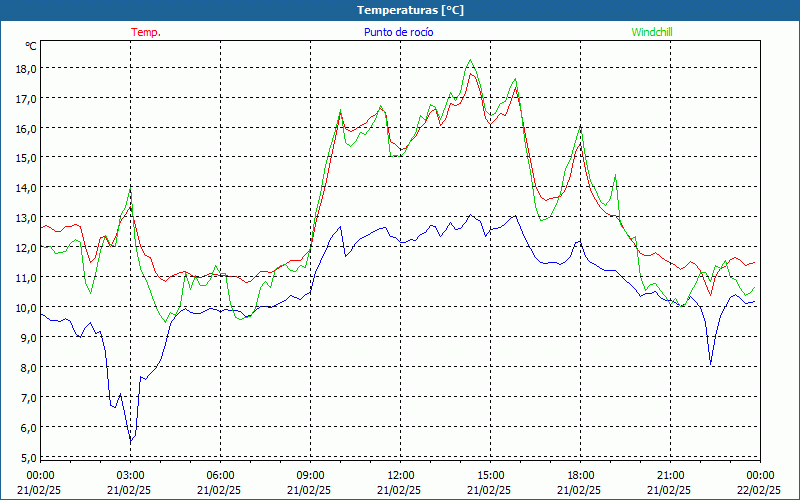
Task: Click the green windchill peak above 18,0
Action: pos(470,60)
